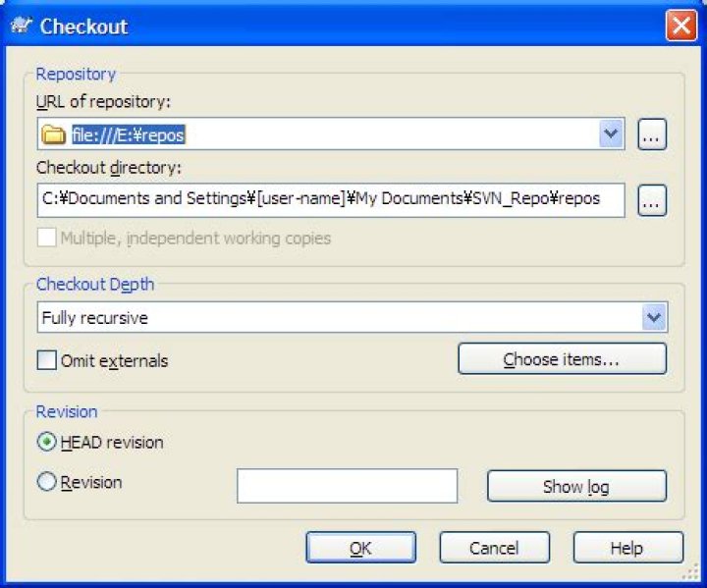This screenshot has width=707, height=588.
Task: Toggle the Multiple, independent working copies checkbox
Action: [x=47, y=238]
